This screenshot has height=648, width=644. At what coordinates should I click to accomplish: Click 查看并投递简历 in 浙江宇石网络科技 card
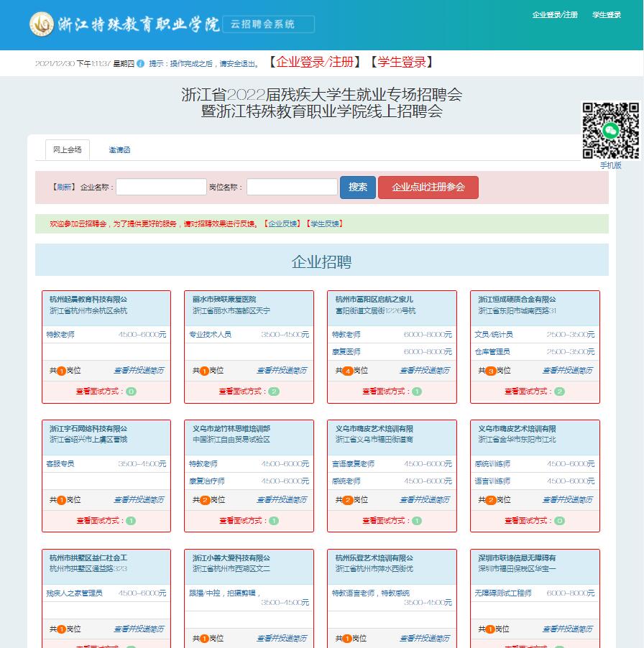click(x=139, y=499)
